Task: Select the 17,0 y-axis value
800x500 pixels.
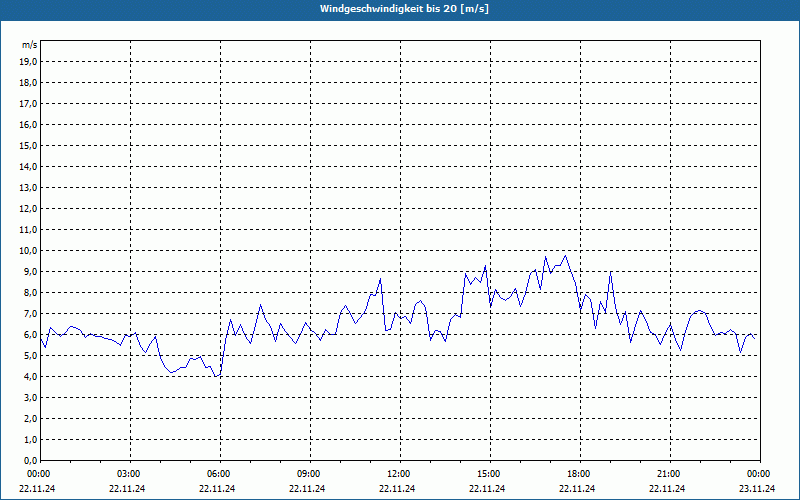Action: (x=28, y=104)
